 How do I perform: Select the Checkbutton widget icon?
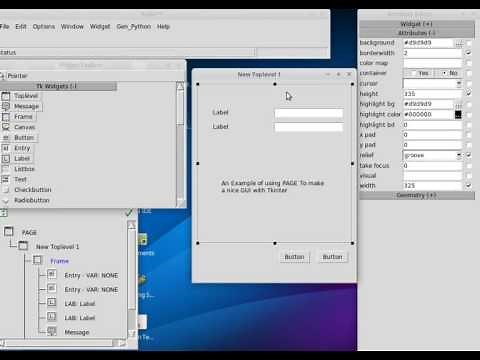[6, 190]
